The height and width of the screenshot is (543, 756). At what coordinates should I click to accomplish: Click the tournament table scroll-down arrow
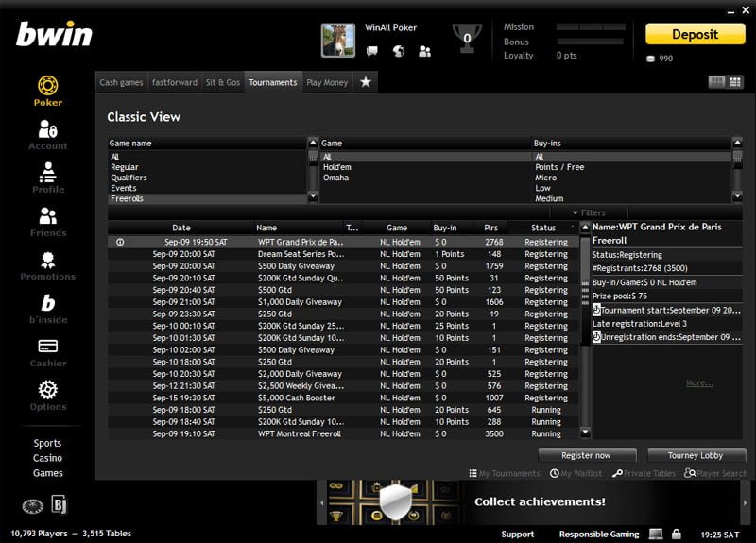coord(585,433)
